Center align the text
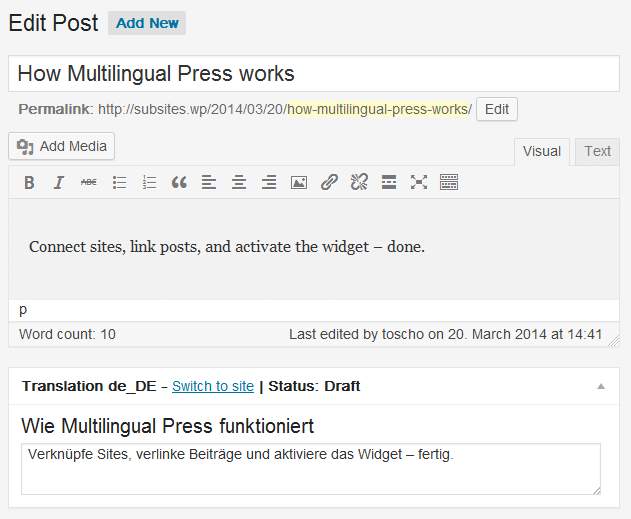Image resolution: width=631 pixels, height=519 pixels. [239, 182]
